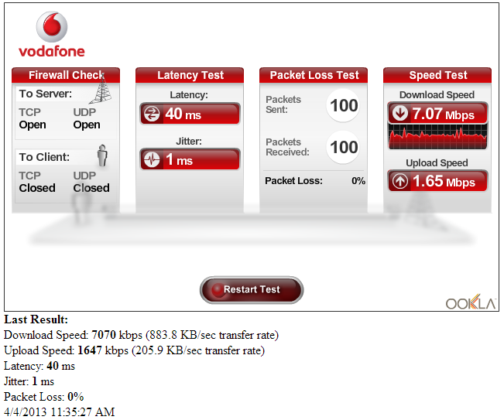Click the latency arrows icon
Screen dimensions: 504x420
pyautogui.click(x=152, y=114)
